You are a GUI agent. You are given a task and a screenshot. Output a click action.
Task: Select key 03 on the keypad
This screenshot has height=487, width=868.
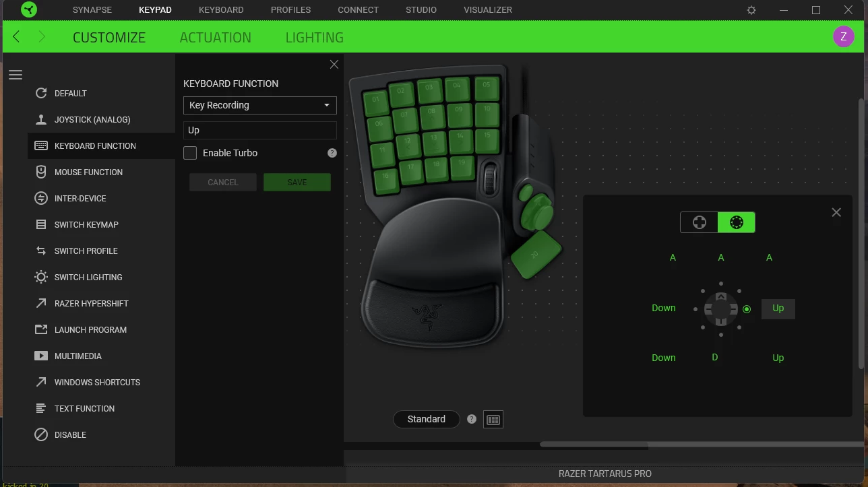[x=429, y=90]
